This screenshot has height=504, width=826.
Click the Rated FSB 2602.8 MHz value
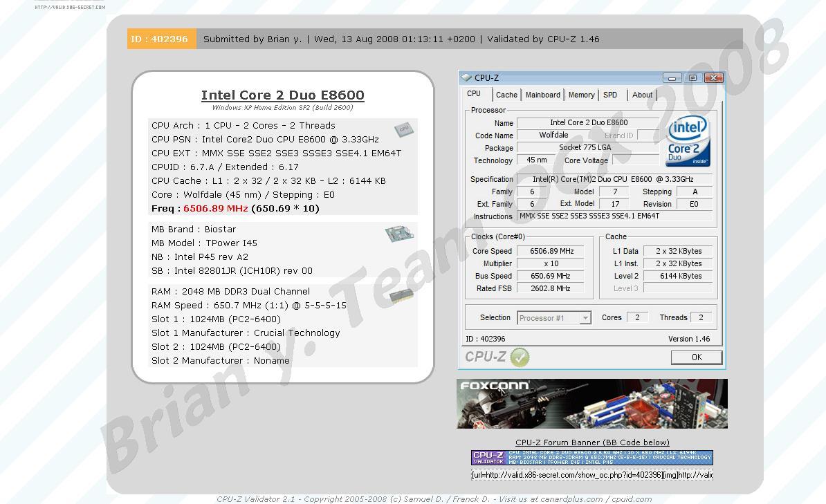[551, 288]
